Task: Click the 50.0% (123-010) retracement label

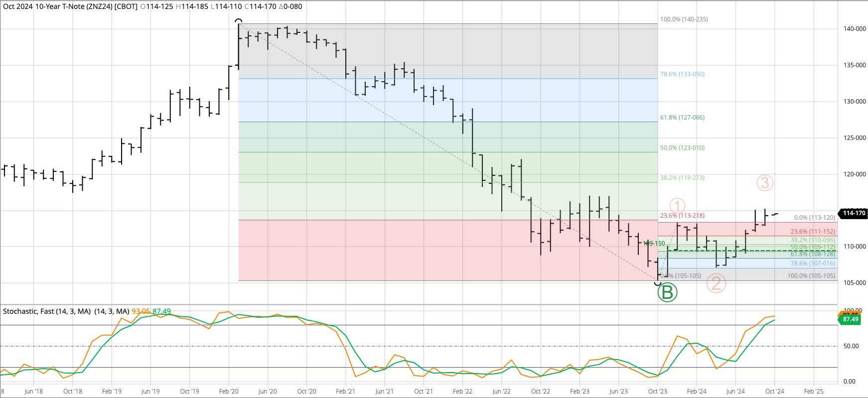Action: click(x=682, y=148)
